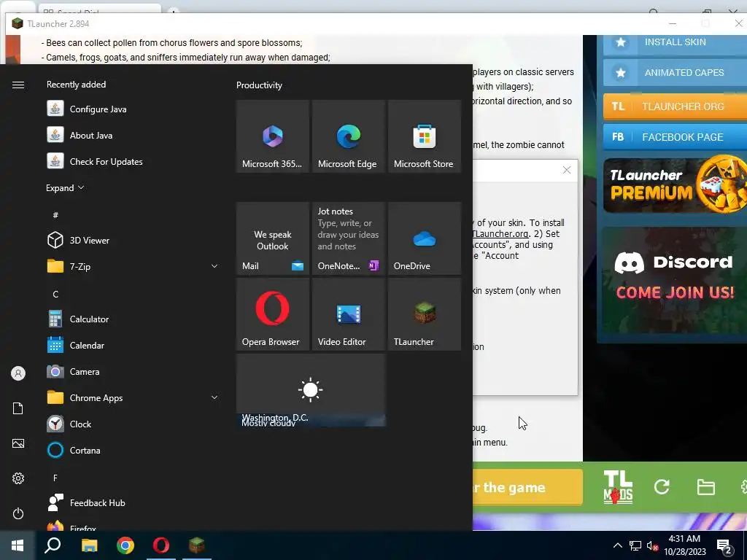Close the TLauncher popup dialog
Image resolution: width=747 pixels, height=560 pixels.
pyautogui.click(x=566, y=170)
